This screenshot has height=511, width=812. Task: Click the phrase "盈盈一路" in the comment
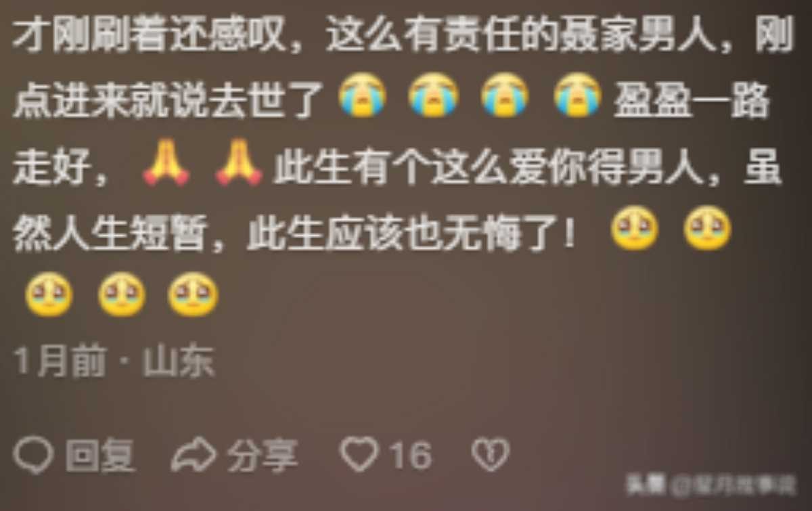[x=692, y=103]
